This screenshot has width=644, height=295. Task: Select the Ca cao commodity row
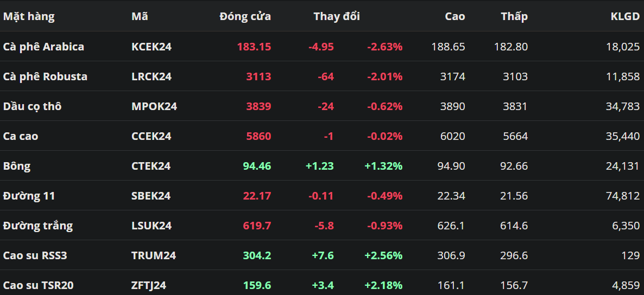coord(21,136)
